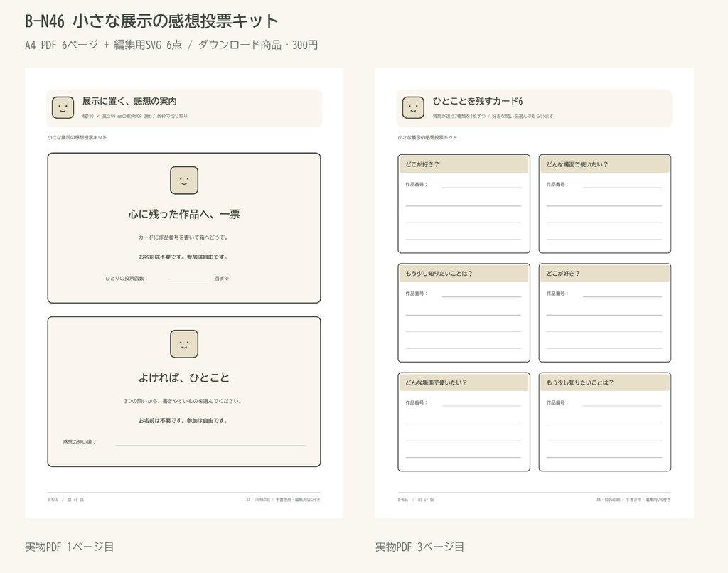This screenshot has width=728, height=573.
Task: Click the footer text B-N46 / 01 of 06
Action: click(x=65, y=500)
